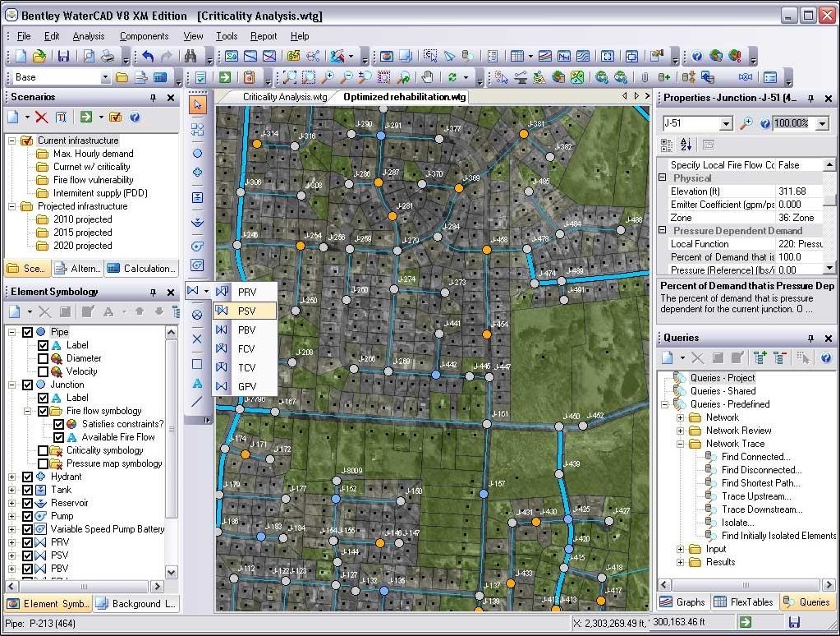The width and height of the screenshot is (840, 636).
Task: Click the red delete X in Scenarios panel
Action: point(41,118)
